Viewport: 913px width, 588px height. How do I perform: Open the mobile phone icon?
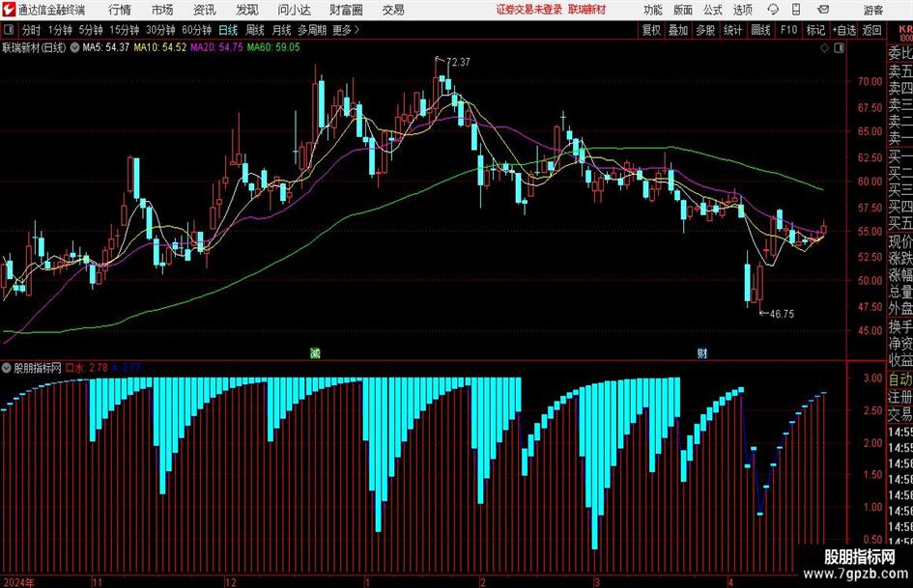[x=796, y=10]
